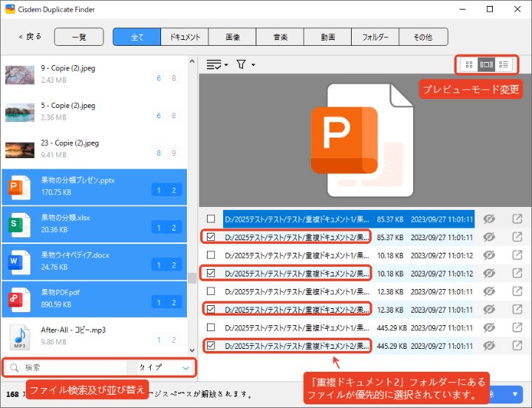
Task: Click the 果物PDF.pdf file icon
Action: [x=18, y=300]
